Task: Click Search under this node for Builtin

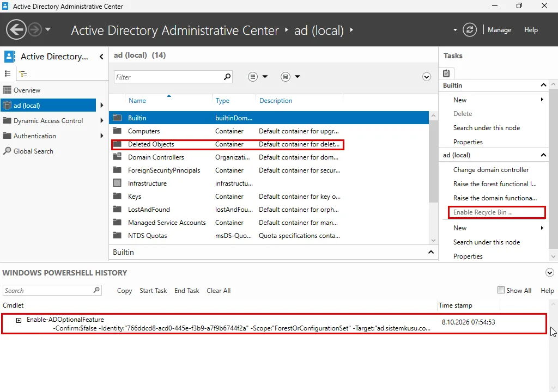Action: [x=487, y=128]
